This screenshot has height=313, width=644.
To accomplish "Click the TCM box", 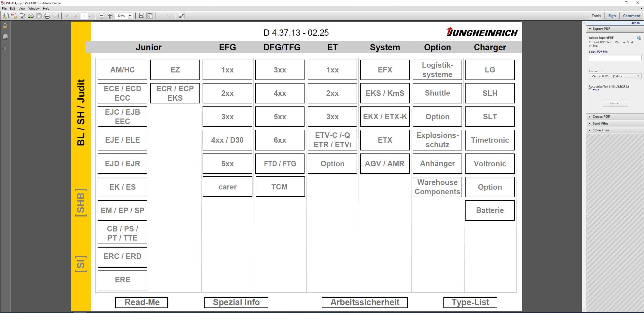I will (x=280, y=187).
